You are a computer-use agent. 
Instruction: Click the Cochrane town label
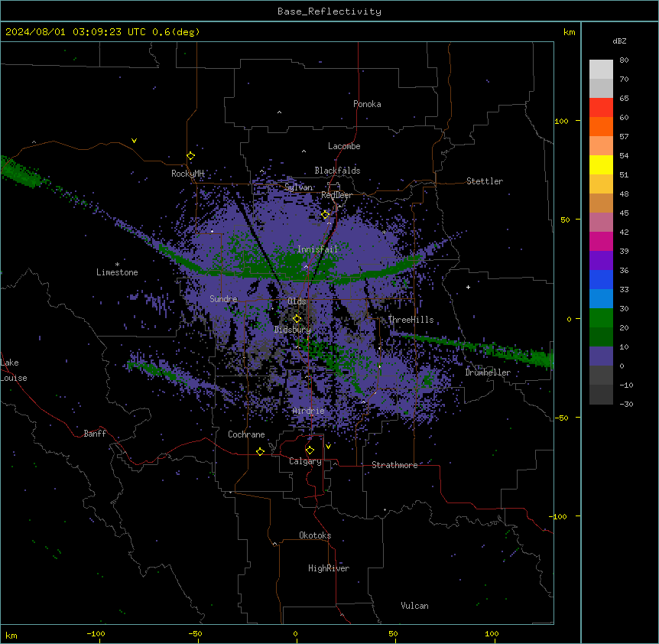[x=246, y=434]
